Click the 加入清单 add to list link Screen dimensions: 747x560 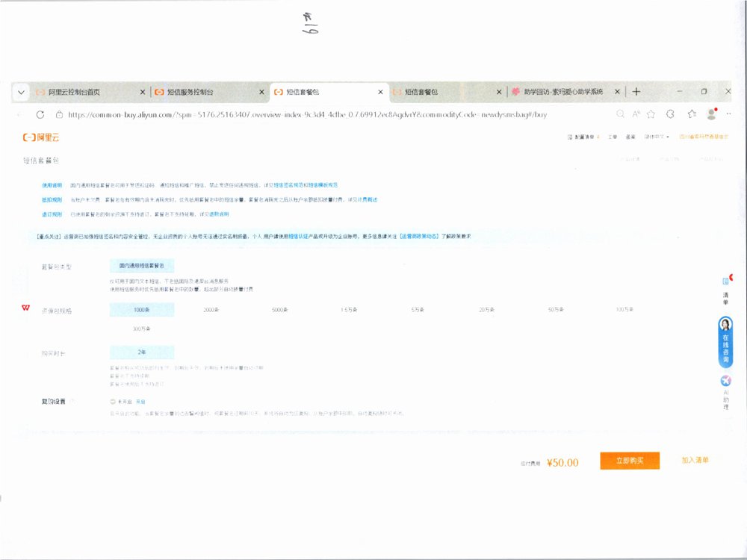695,460
